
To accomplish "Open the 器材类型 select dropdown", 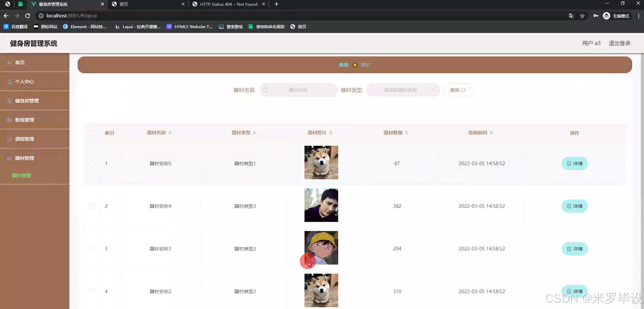I will [x=403, y=90].
